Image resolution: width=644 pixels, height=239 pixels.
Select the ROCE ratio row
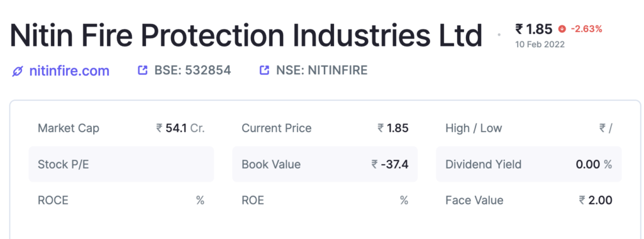click(x=121, y=201)
